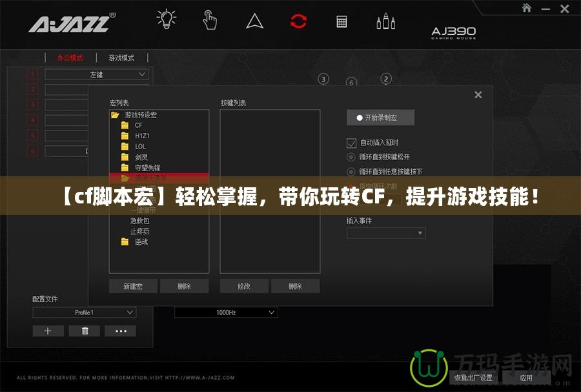
Task: Click 新建宏 button
Action: pos(133,286)
